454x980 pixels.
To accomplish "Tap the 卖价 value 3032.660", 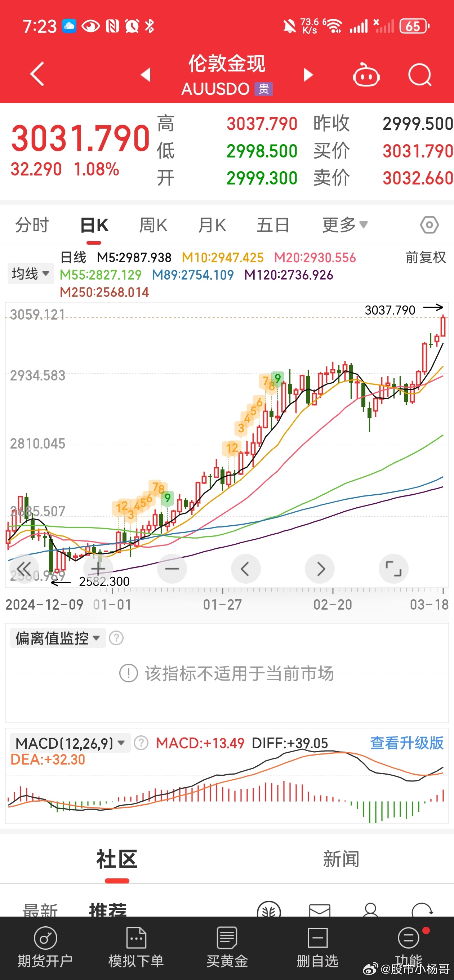I will pyautogui.click(x=418, y=178).
